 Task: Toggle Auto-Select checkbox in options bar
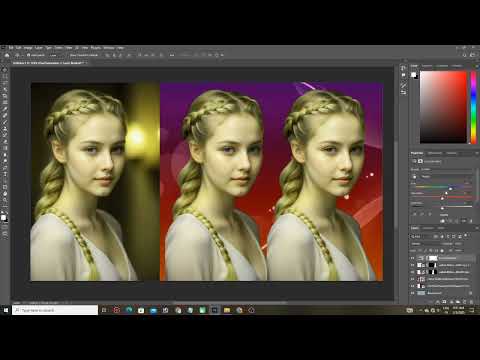29,55
